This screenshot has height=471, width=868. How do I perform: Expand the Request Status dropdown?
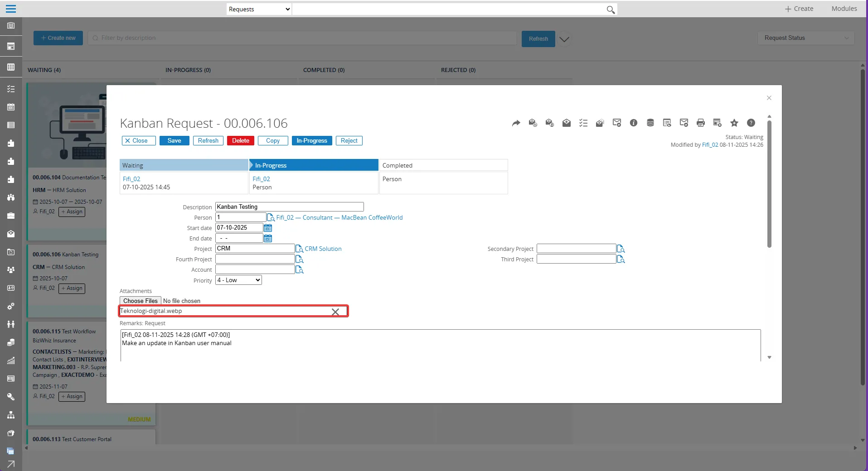pos(806,38)
